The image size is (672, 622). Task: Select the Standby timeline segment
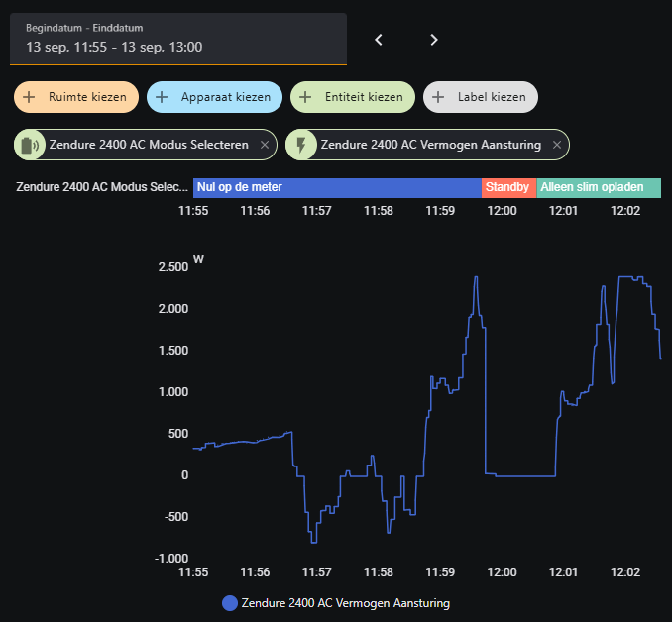coord(508,187)
